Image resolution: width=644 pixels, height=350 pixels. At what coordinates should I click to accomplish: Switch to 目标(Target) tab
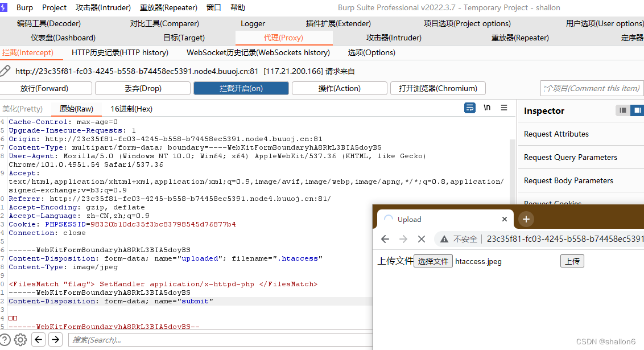(x=184, y=38)
